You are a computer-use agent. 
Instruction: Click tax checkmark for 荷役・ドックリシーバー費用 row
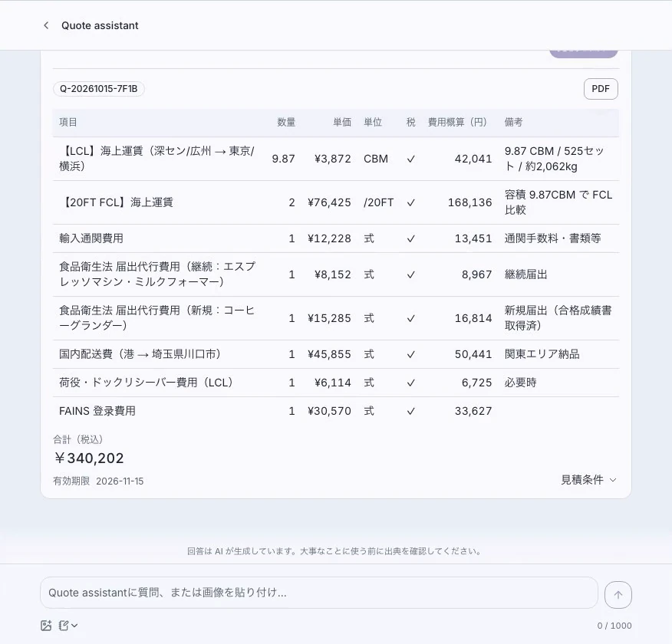point(410,383)
